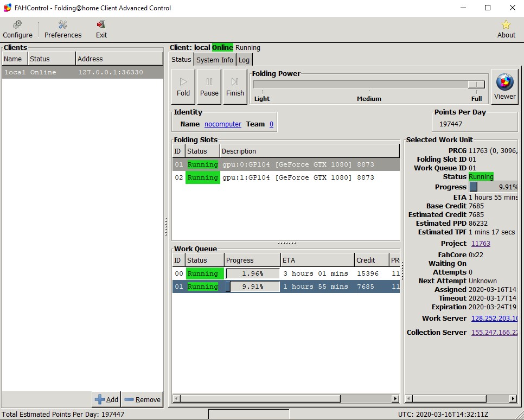
Task: Open the nocomputer user name link
Action: pos(223,124)
